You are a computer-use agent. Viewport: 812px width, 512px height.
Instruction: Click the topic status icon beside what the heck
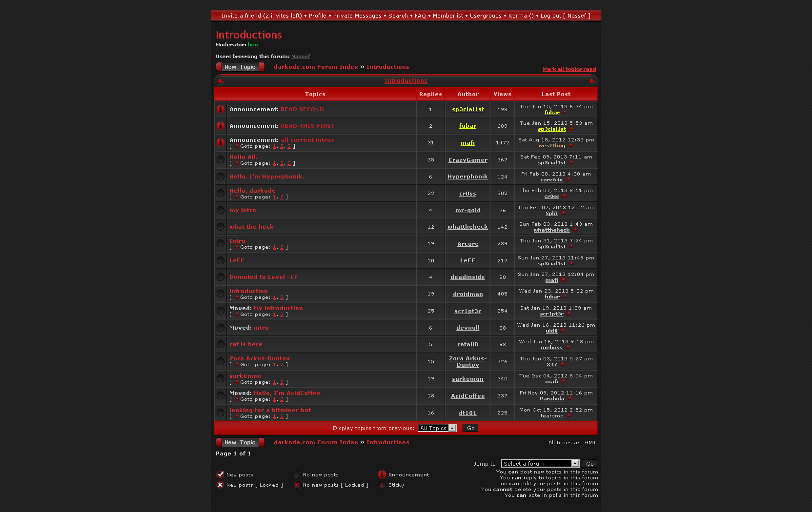click(221, 227)
